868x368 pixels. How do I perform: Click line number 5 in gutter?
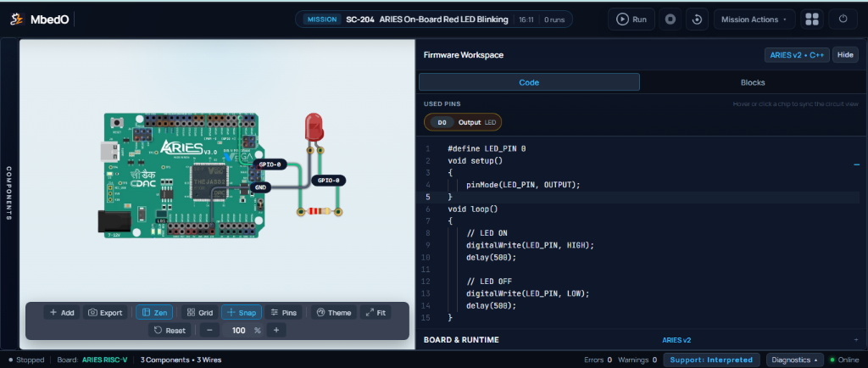pos(427,197)
